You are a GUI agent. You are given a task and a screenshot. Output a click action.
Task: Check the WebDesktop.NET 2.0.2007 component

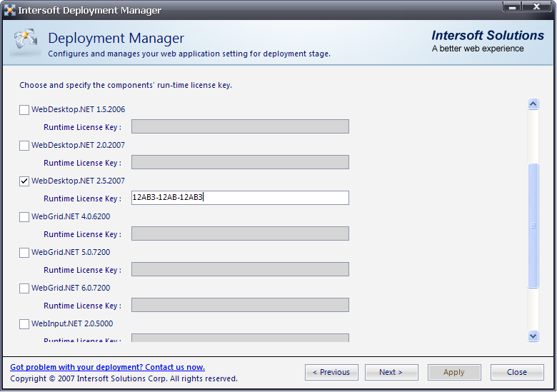24,146
